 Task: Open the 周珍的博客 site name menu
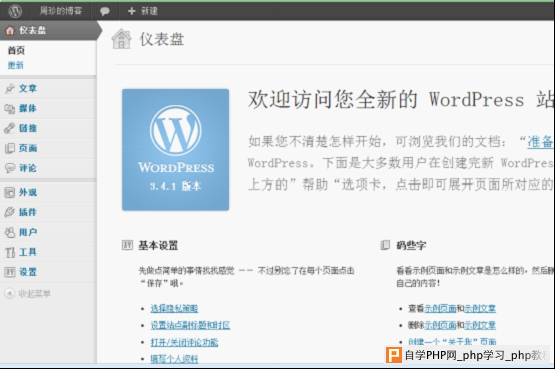coord(61,11)
